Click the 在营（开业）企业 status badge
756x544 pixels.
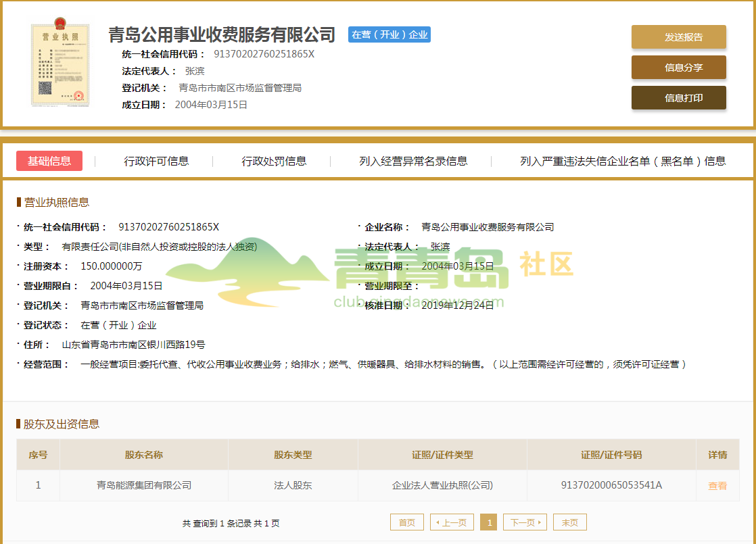(389, 34)
